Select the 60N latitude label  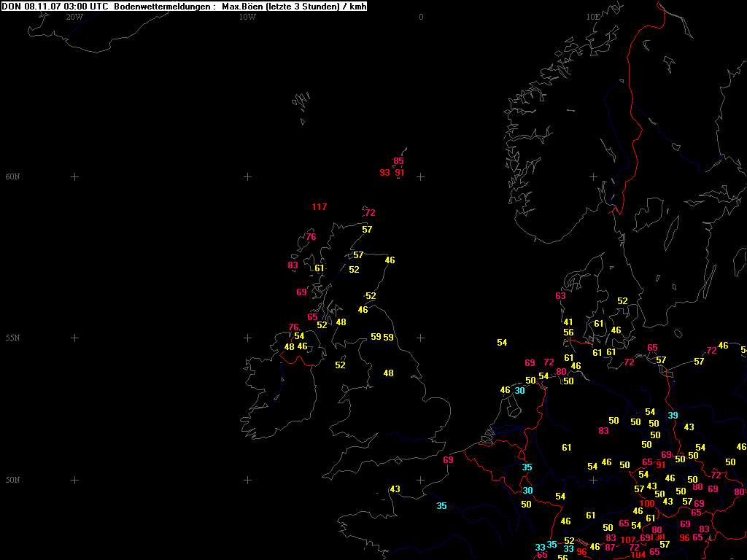click(x=12, y=177)
